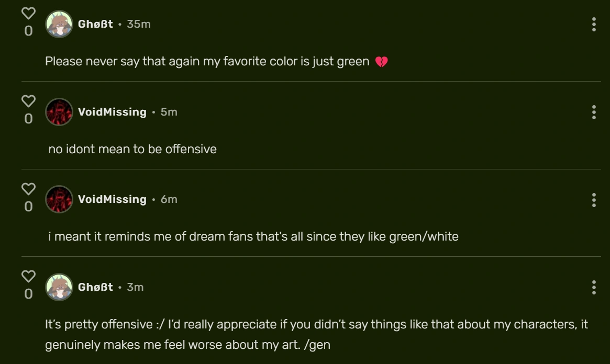Viewport: 610px width, 364px height.
Task: Click the broken heart emoji in Ghøßt's comment
Action: click(382, 61)
